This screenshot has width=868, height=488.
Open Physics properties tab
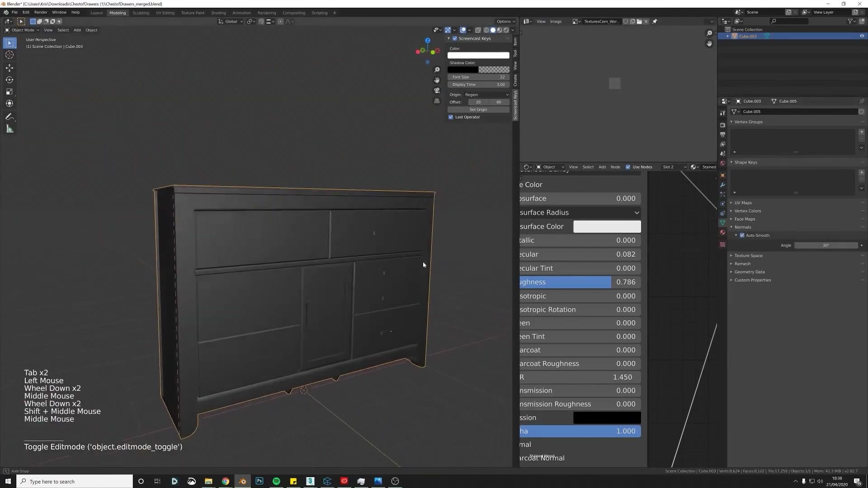pos(722,204)
